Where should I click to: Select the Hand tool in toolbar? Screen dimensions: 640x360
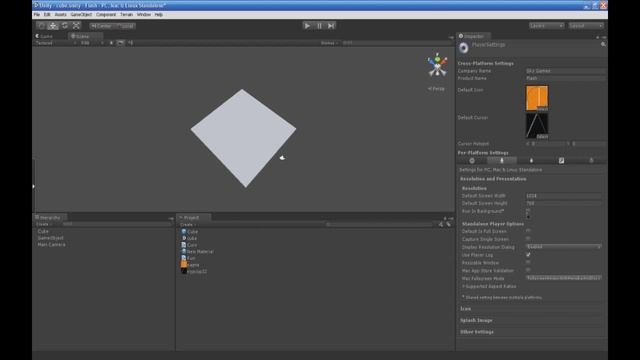pos(41,26)
